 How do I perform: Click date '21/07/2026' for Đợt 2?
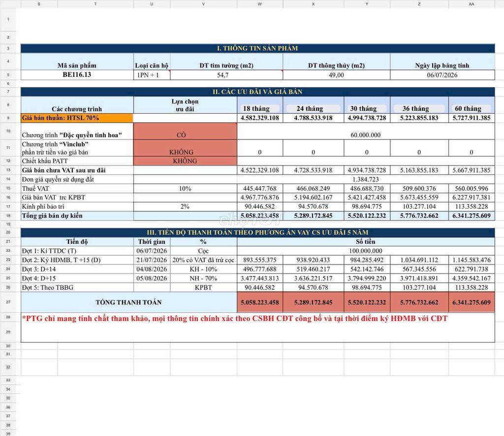coord(152,260)
